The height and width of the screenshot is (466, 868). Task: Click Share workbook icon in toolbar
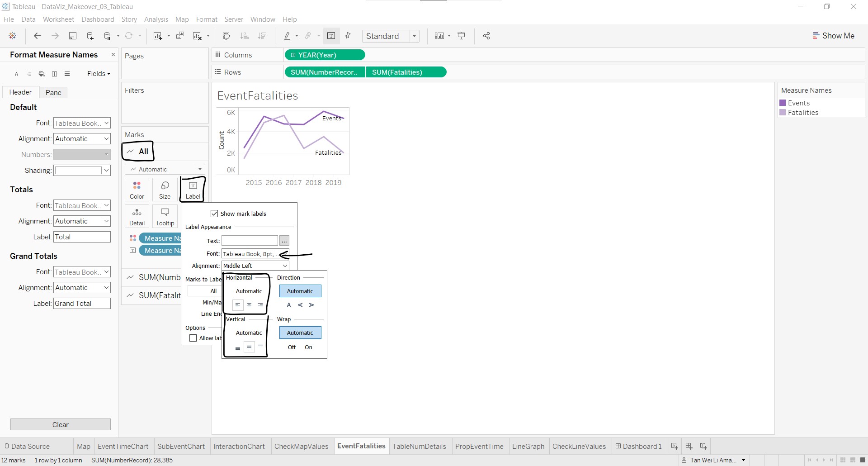tap(486, 36)
